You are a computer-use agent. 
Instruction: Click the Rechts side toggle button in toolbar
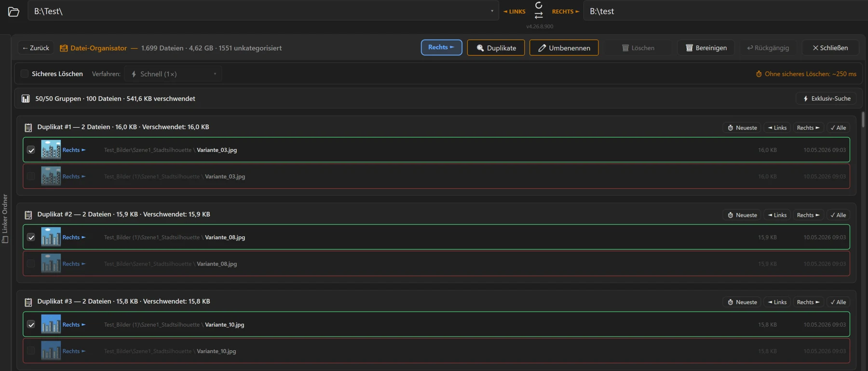pyautogui.click(x=441, y=47)
